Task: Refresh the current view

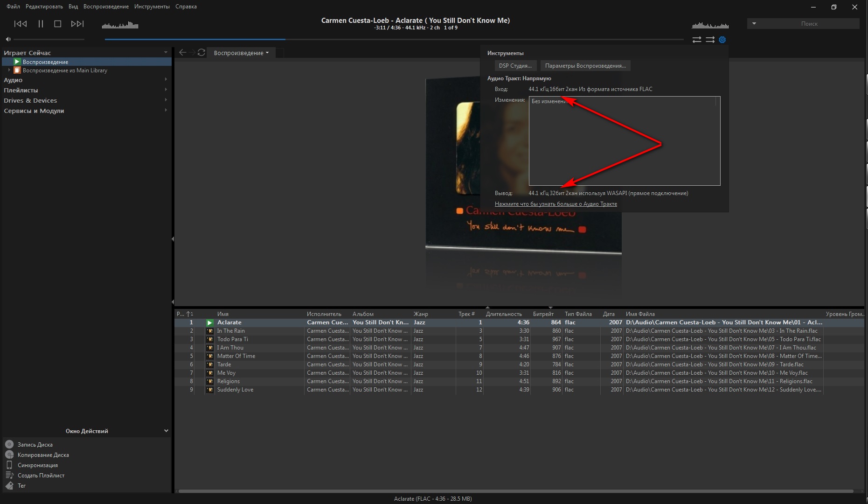Action: click(x=201, y=53)
